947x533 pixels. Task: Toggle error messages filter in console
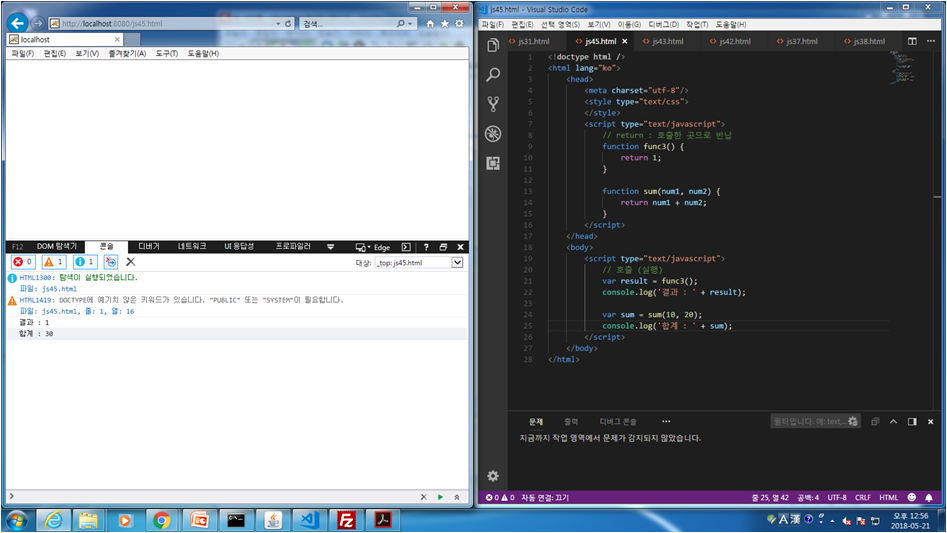[24, 261]
